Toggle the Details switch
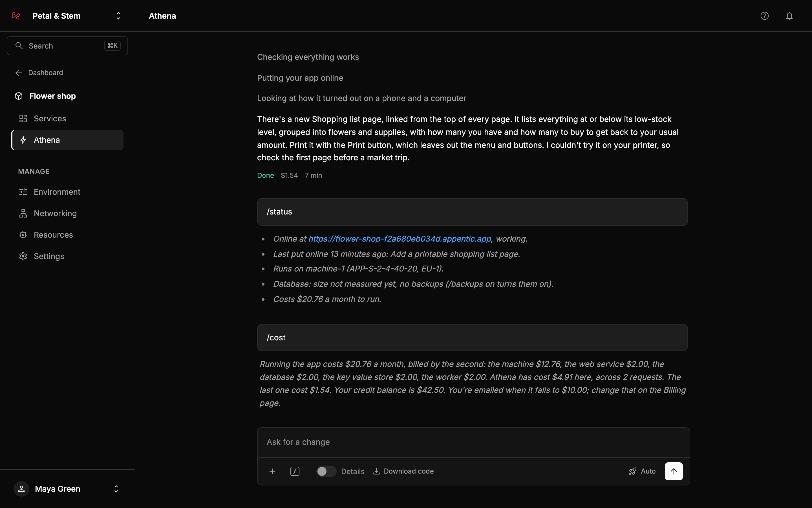The height and width of the screenshot is (508, 812). pyautogui.click(x=326, y=471)
